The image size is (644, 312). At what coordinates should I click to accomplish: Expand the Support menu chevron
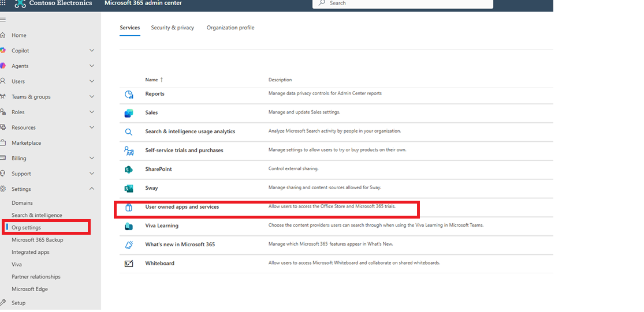(92, 174)
